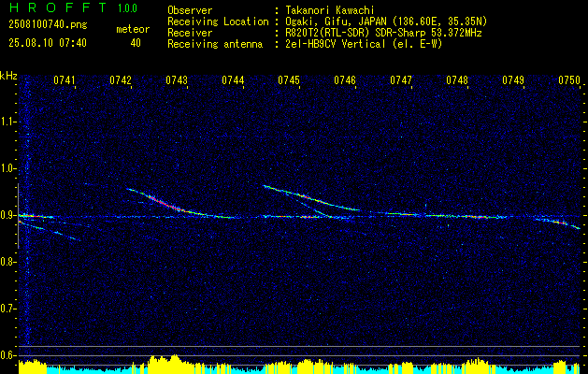Image resolution: width=588 pixels, height=374 pixels.
Task: Click the 0741 time marker
Action: click(65, 79)
